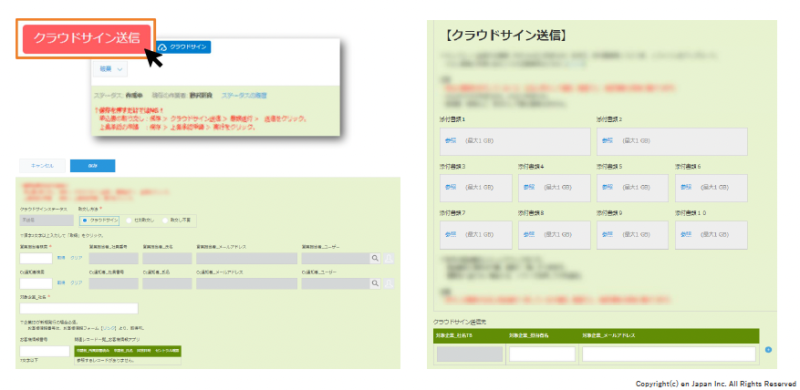Viewport: 800px width, 390px height.
Task: Click 参照 link under 添付書類5
Action: click(607, 187)
